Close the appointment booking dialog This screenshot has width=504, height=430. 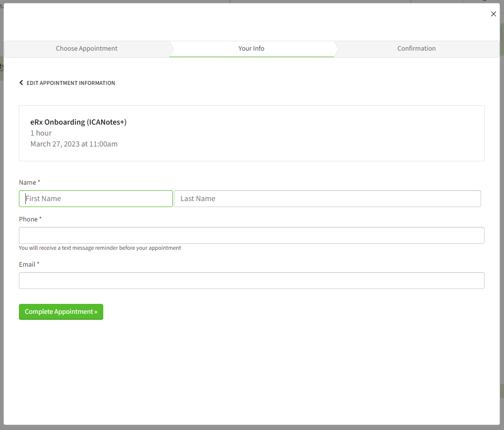tap(494, 14)
